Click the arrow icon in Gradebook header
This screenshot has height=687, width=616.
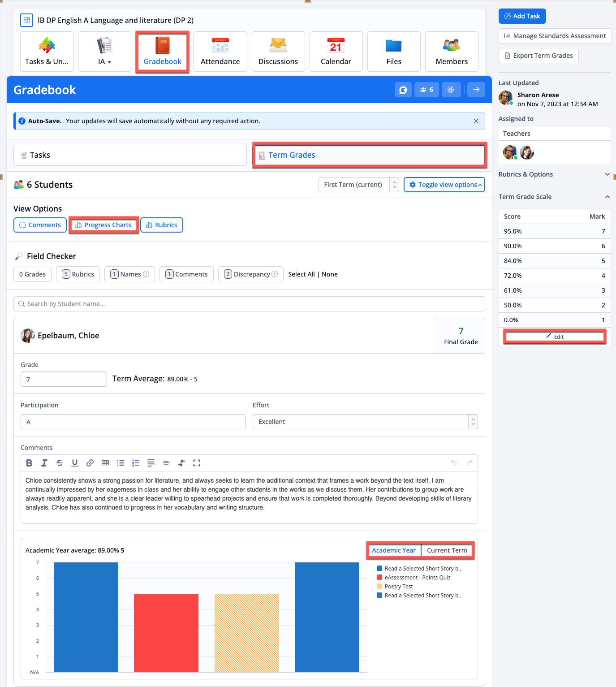[x=476, y=90]
